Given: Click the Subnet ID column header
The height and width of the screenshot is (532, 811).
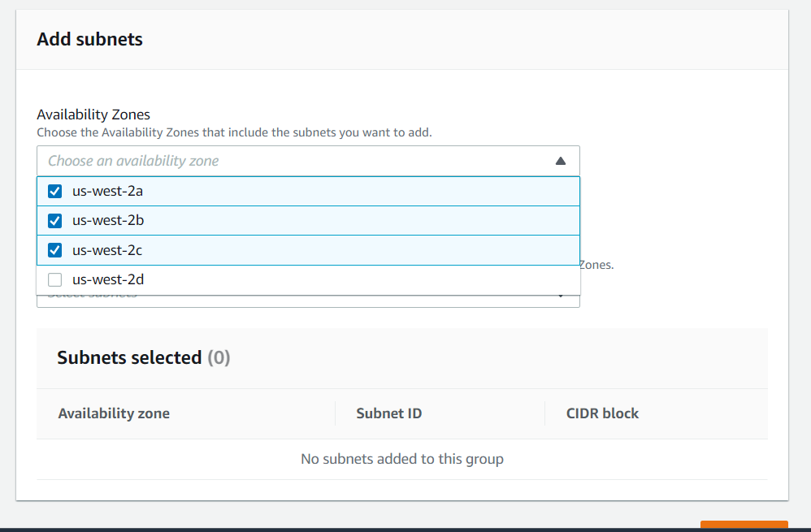Looking at the screenshot, I should tap(388, 413).
